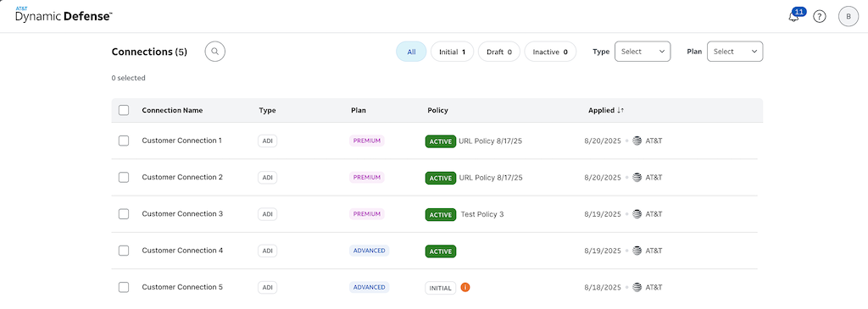Click the Type column header

tap(267, 110)
